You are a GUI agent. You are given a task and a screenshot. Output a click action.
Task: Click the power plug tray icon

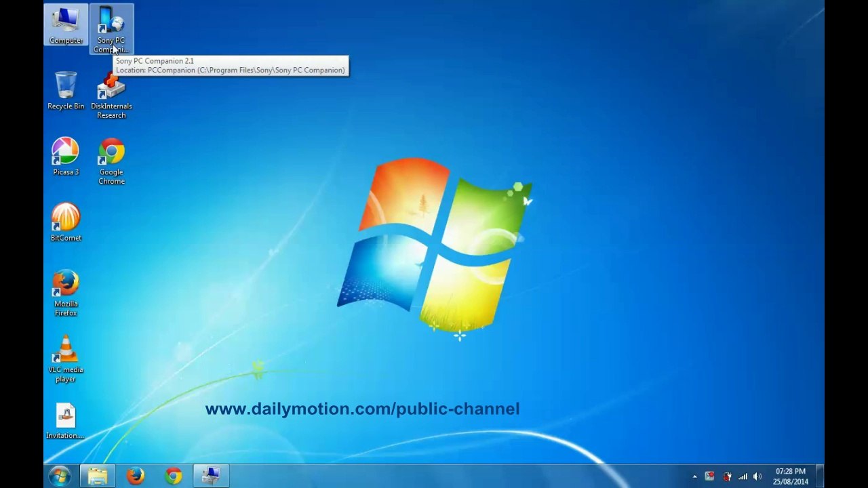pos(727,476)
